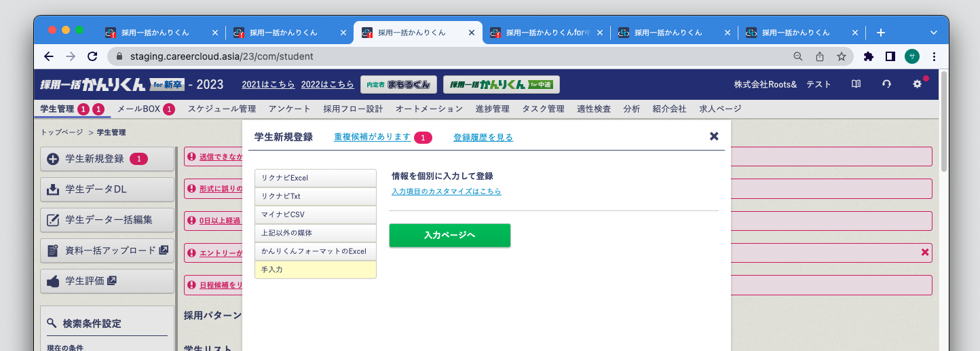Dismiss the エントリー alert with X

925,253
